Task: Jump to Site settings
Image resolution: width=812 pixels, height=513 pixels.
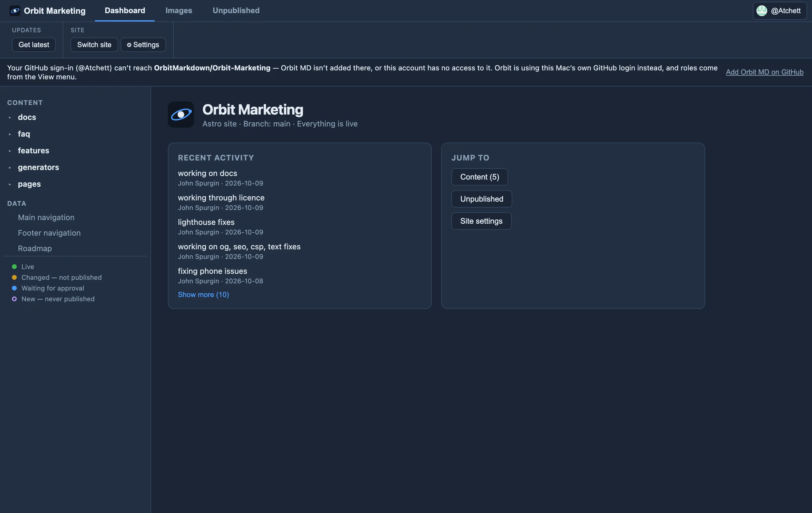Action: [x=481, y=221]
